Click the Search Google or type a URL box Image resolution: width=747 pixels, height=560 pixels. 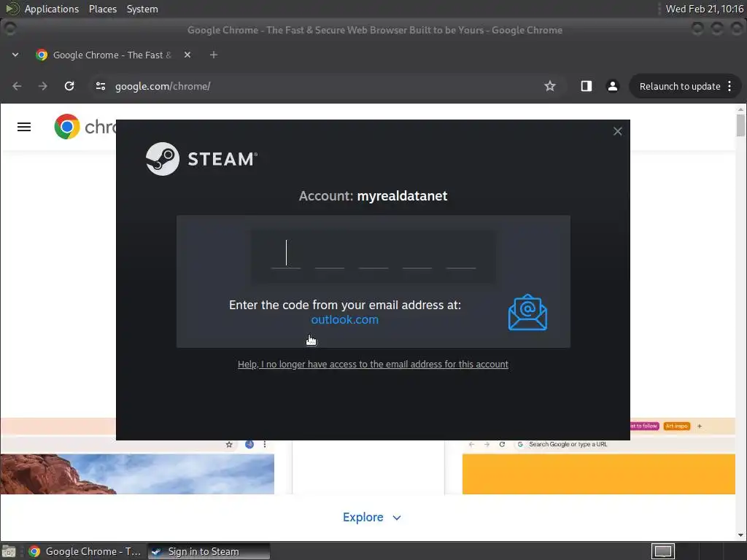tap(568, 444)
